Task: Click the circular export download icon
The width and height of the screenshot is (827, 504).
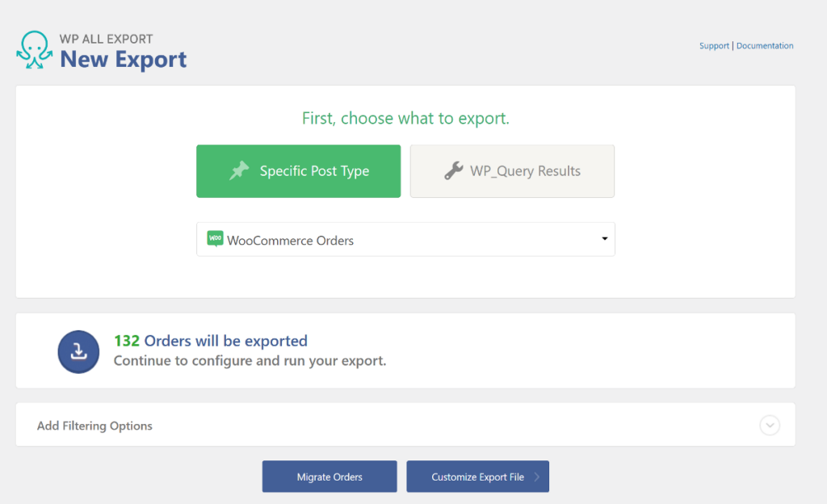Action: (x=78, y=351)
